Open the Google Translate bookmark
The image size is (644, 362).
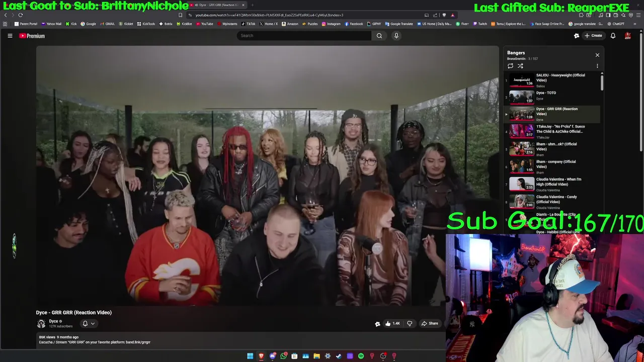click(399, 24)
